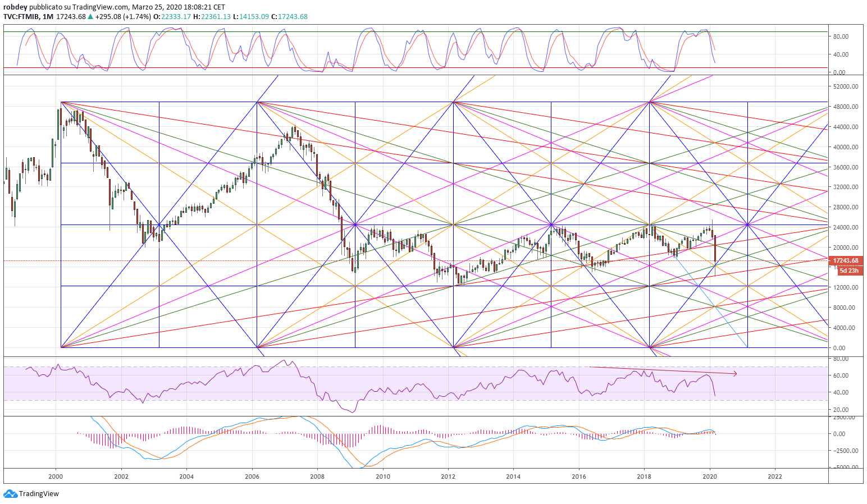
Task: Click the +295.08 (+1.74%) change value
Action: click(x=123, y=17)
